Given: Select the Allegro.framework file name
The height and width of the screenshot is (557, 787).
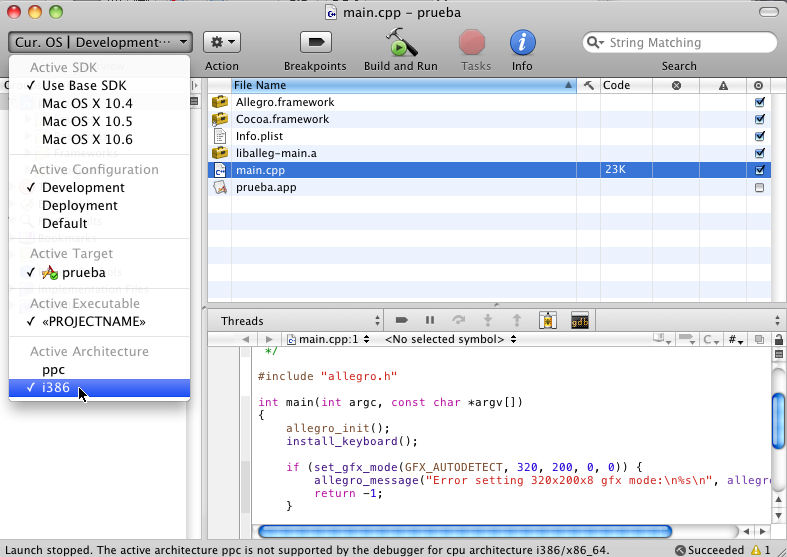Looking at the screenshot, I should pyautogui.click(x=285, y=102).
